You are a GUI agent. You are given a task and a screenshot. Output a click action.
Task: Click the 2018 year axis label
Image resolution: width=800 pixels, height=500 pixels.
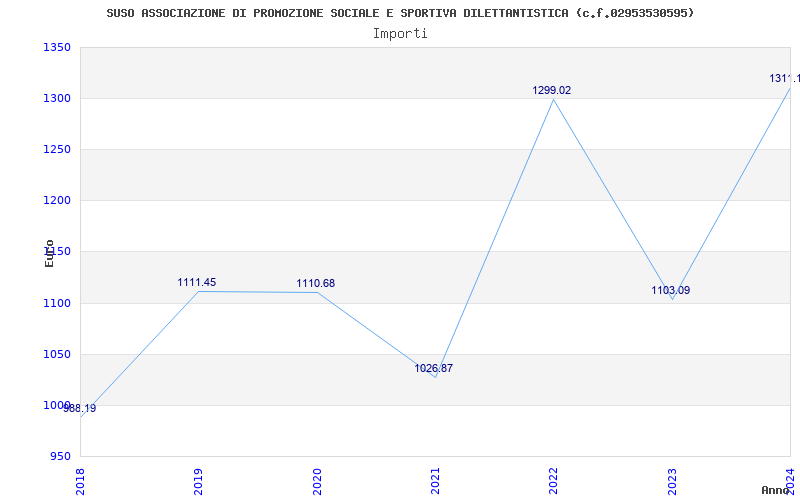tap(80, 482)
